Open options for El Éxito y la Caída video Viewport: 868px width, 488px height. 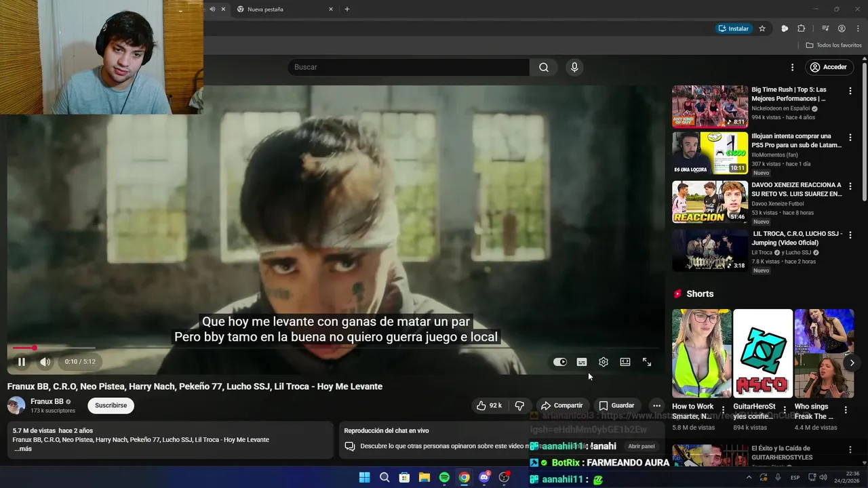coord(850,449)
